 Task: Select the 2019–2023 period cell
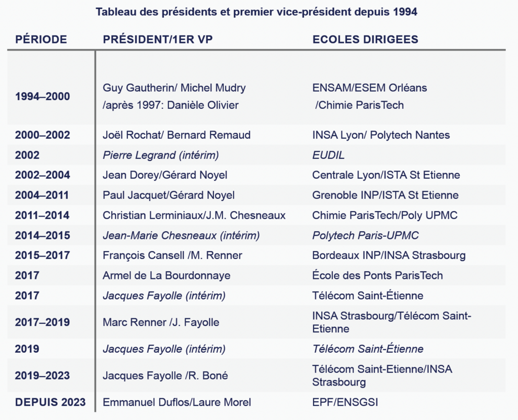pos(42,375)
